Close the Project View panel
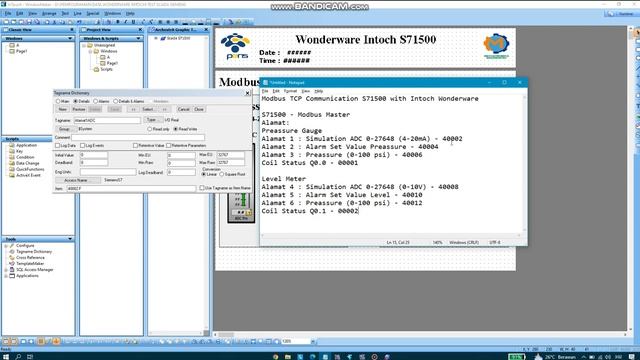The width and height of the screenshot is (640, 360). coord(140,30)
